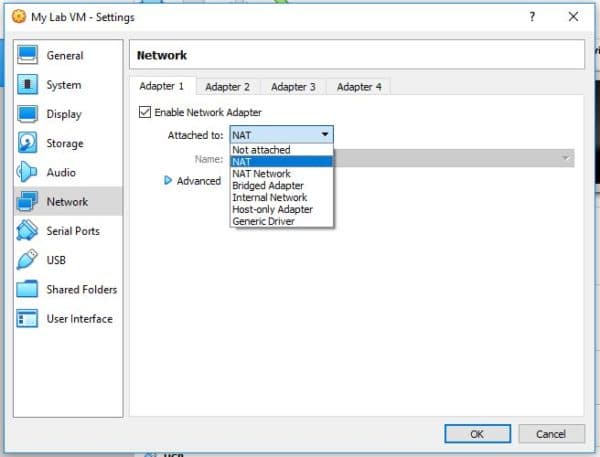Select the System chip icon
This screenshot has width=600, height=457.
tap(28, 85)
